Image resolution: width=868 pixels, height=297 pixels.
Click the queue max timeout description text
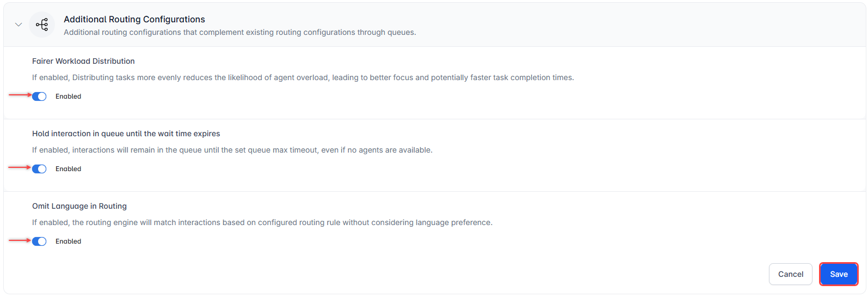[x=232, y=150]
